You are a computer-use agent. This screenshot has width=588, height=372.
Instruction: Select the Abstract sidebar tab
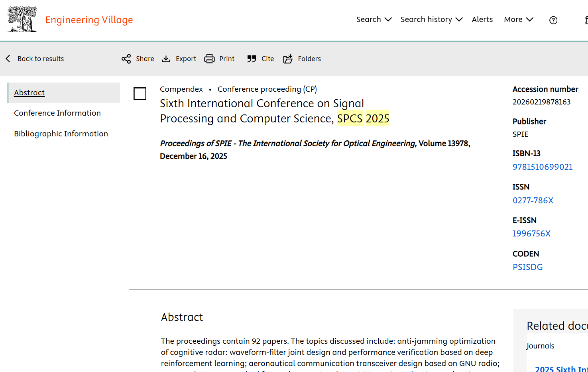click(x=29, y=93)
